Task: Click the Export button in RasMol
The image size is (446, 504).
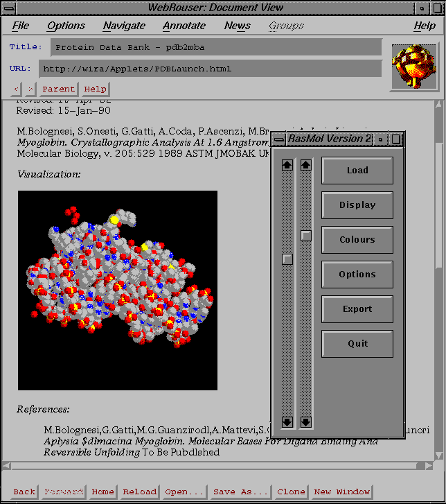Action: click(x=357, y=309)
